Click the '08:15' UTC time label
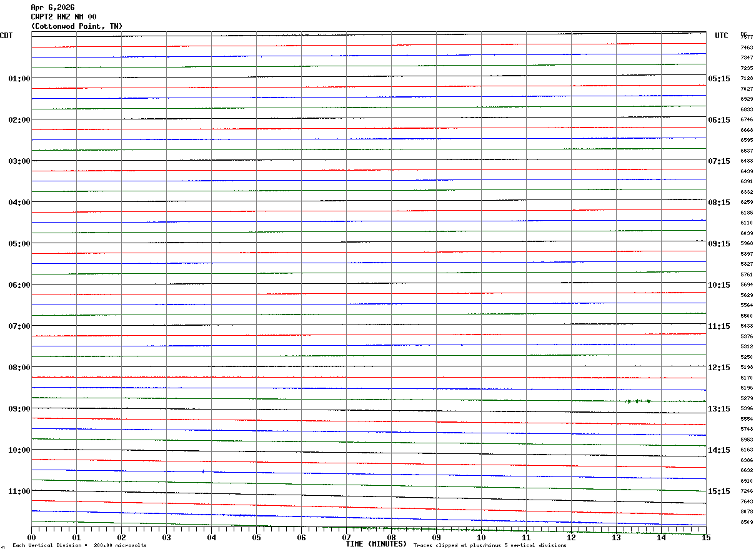 tap(719, 203)
